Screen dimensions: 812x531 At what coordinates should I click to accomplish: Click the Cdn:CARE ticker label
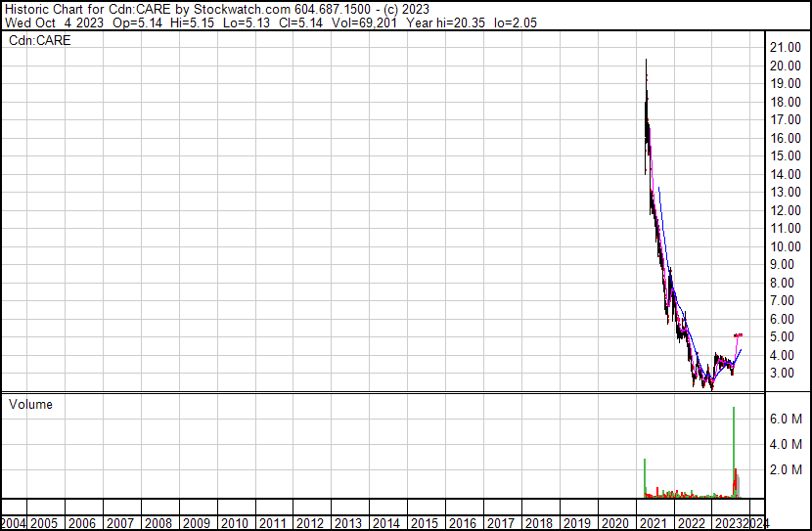click(40, 41)
